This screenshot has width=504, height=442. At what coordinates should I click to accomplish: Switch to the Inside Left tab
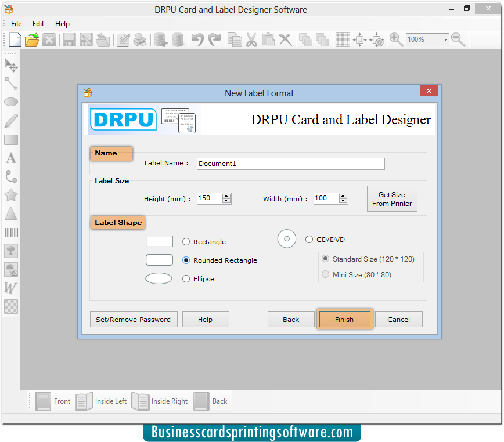[x=101, y=401]
